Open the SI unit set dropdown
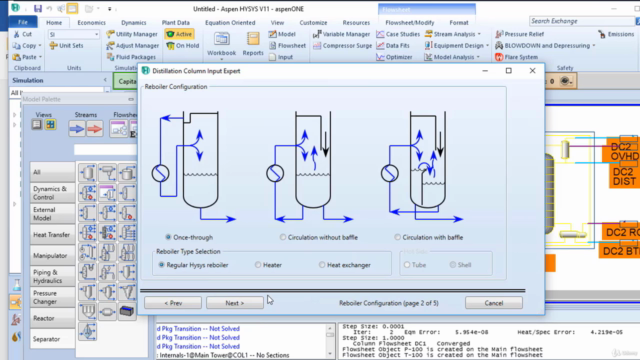The width and height of the screenshot is (640, 360). click(x=96, y=34)
